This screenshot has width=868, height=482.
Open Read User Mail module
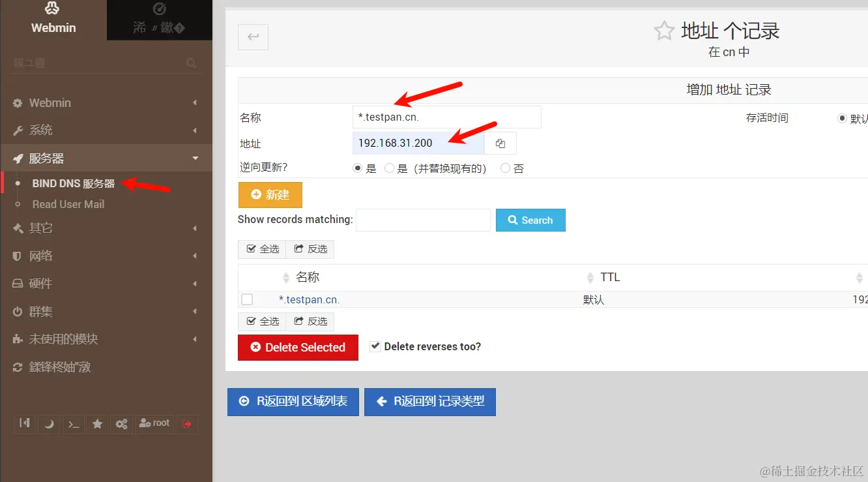click(68, 204)
